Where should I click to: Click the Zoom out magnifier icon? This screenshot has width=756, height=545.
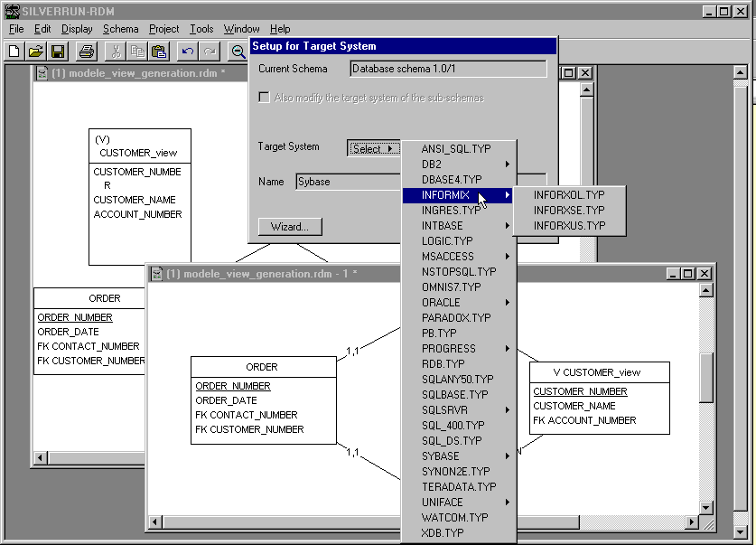[238, 52]
